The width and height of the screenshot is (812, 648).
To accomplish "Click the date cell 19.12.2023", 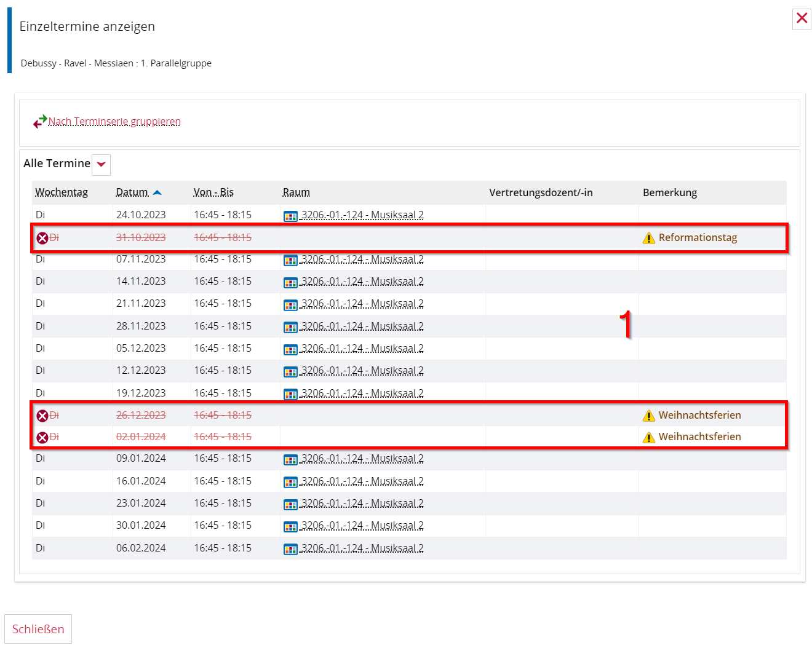I will pos(141,393).
